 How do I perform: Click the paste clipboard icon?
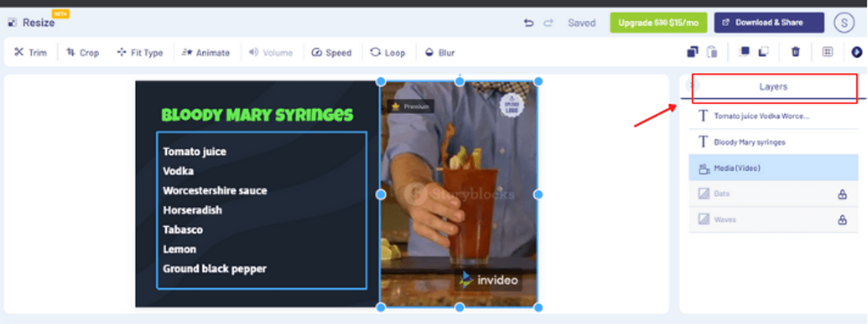tap(712, 52)
